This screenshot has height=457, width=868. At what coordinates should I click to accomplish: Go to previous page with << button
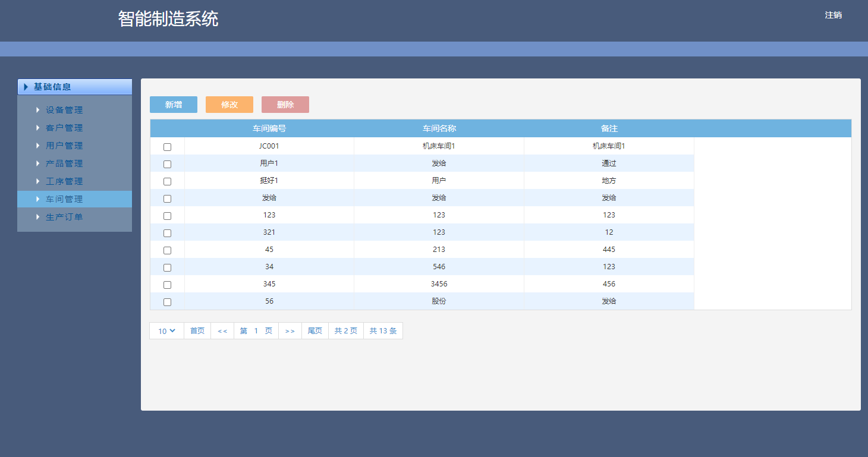[222, 331]
